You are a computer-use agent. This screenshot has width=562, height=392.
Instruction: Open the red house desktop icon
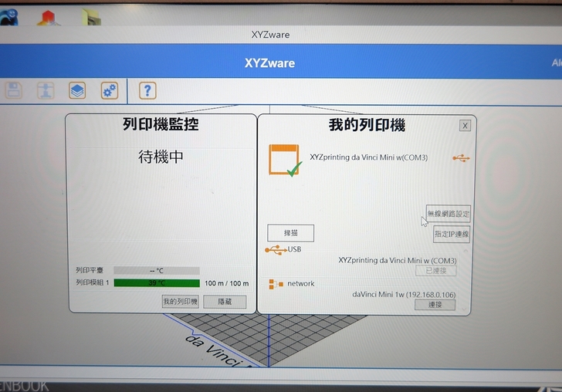pyautogui.click(x=48, y=18)
